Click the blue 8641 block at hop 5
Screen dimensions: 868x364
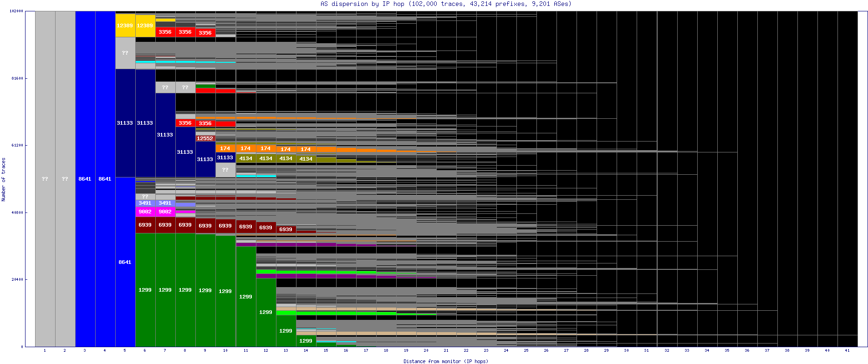(x=125, y=262)
